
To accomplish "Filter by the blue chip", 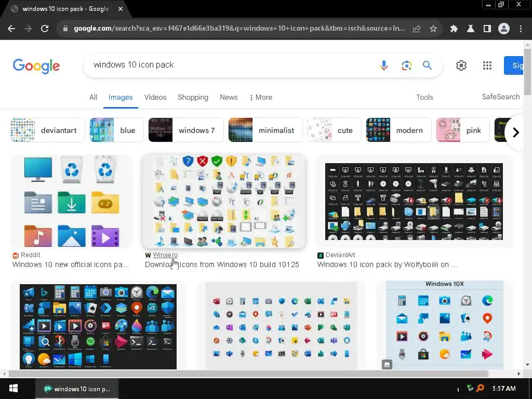I will click(x=116, y=130).
